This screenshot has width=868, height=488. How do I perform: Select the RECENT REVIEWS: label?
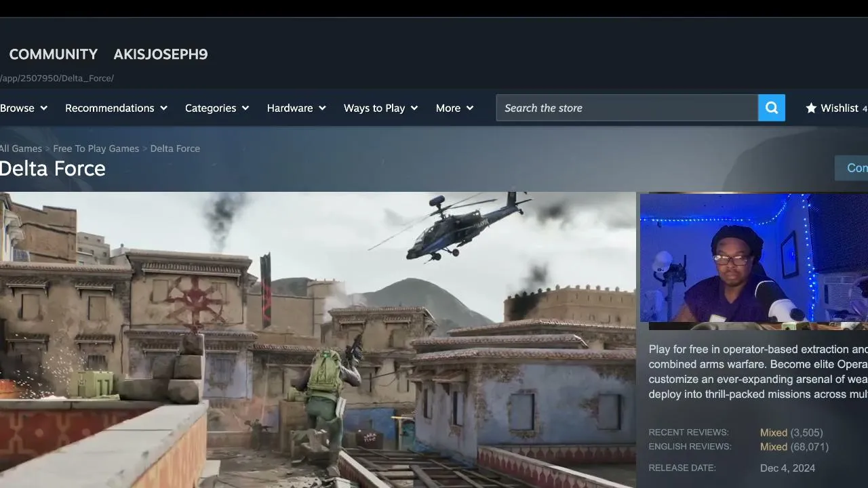point(688,432)
